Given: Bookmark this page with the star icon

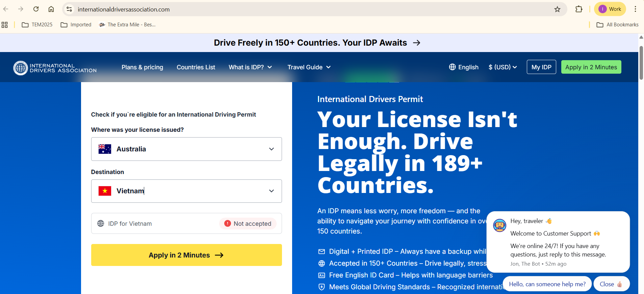Looking at the screenshot, I should tap(557, 9).
